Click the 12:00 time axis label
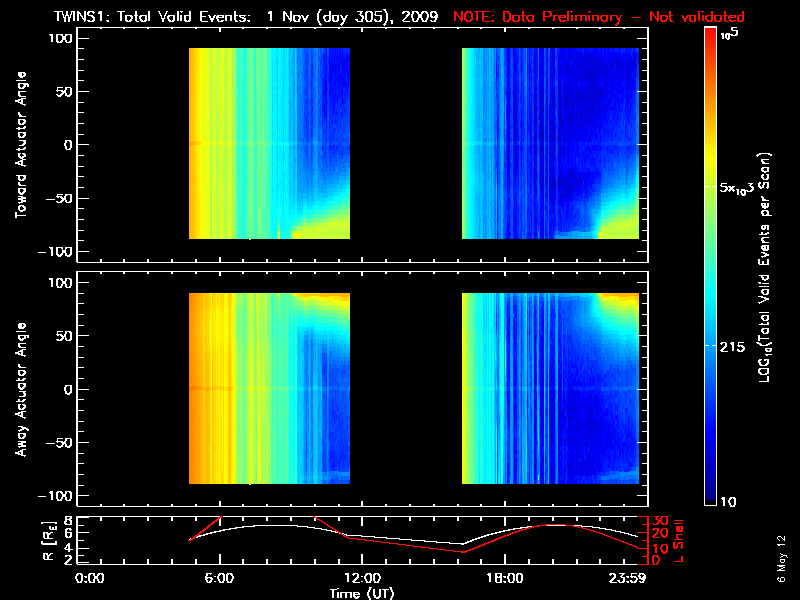This screenshot has width=800, height=600. (362, 578)
